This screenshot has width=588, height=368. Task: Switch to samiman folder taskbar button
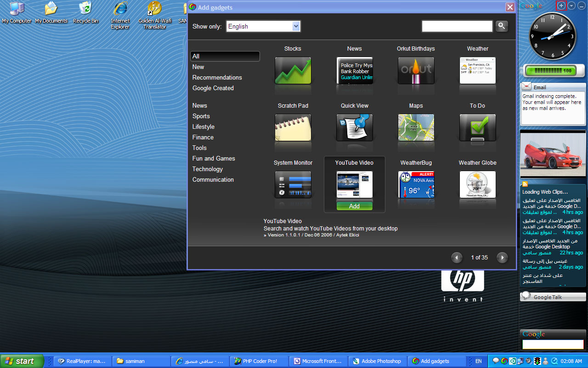(141, 361)
